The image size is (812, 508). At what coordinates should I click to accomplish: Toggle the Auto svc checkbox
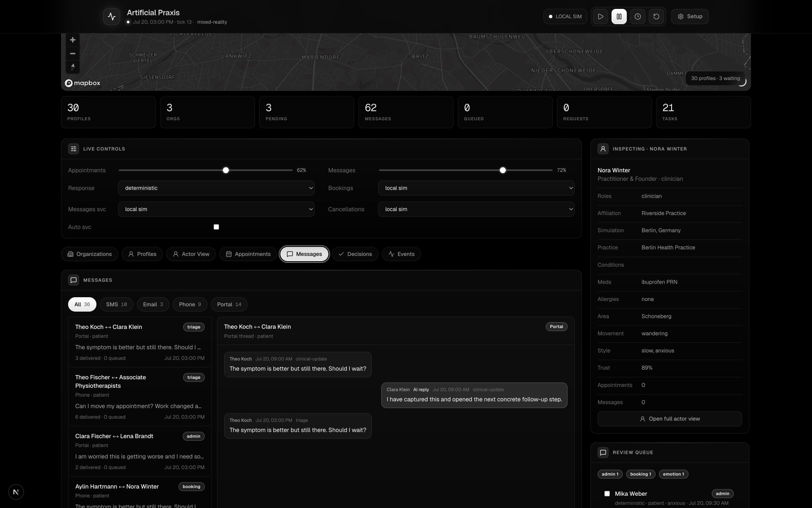[216, 227]
